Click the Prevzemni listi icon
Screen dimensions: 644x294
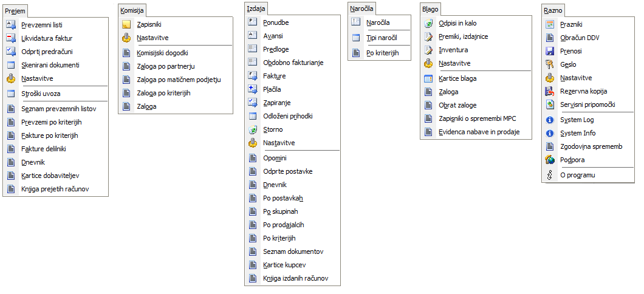[x=11, y=25]
